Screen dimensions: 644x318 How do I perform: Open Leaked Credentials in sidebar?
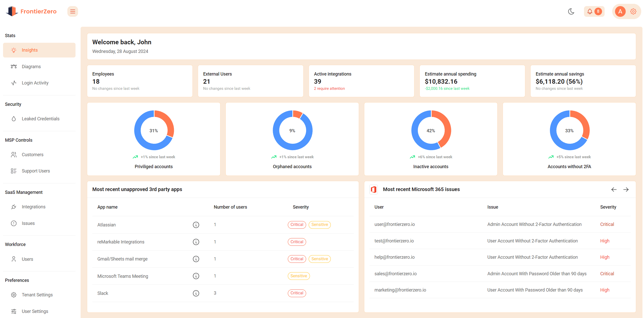tap(40, 119)
